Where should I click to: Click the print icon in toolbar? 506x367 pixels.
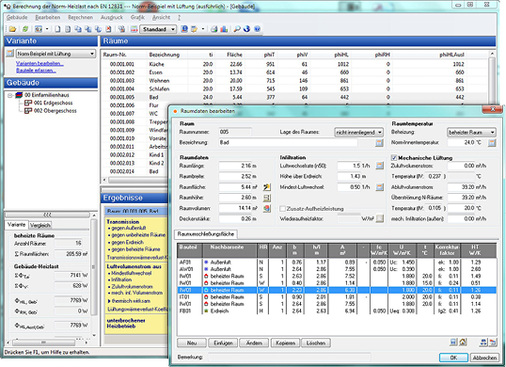click(214, 29)
